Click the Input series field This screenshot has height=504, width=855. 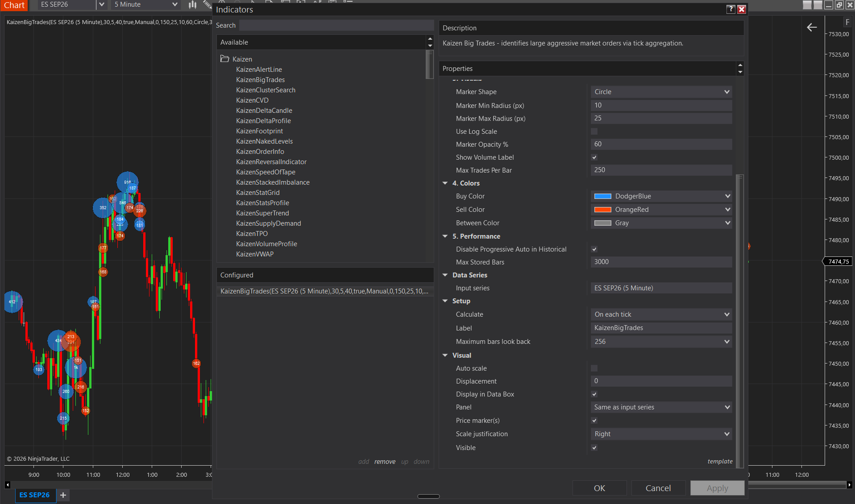click(x=661, y=288)
